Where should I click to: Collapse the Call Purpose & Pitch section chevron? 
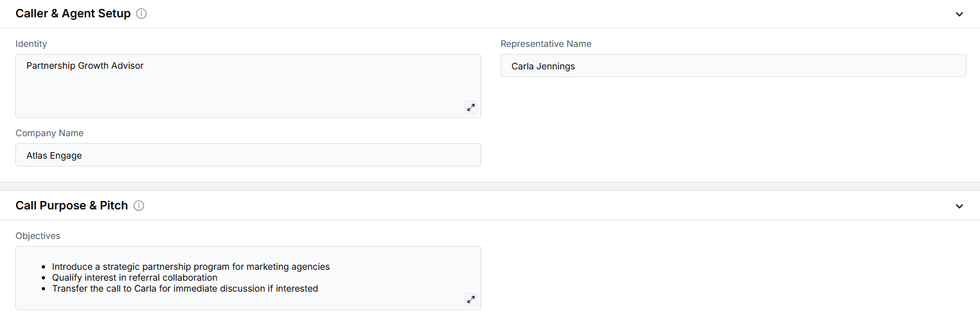point(959,206)
